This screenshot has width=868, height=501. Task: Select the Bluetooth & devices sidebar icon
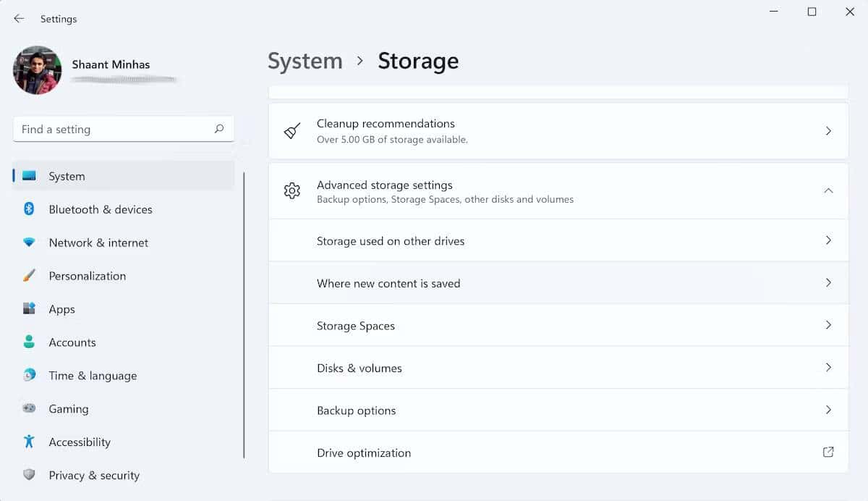click(30, 209)
